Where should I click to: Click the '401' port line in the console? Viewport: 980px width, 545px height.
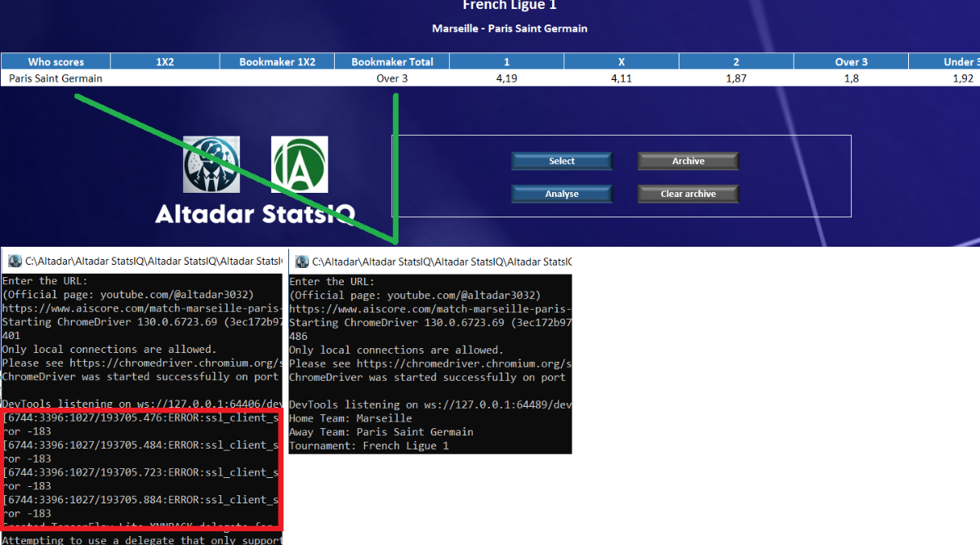(x=11, y=336)
